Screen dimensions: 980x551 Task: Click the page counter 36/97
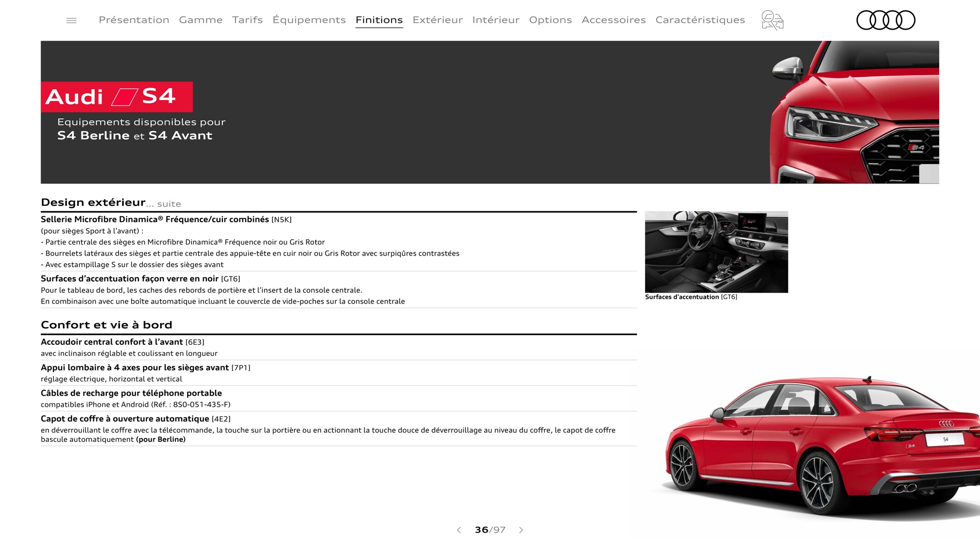[490, 530]
